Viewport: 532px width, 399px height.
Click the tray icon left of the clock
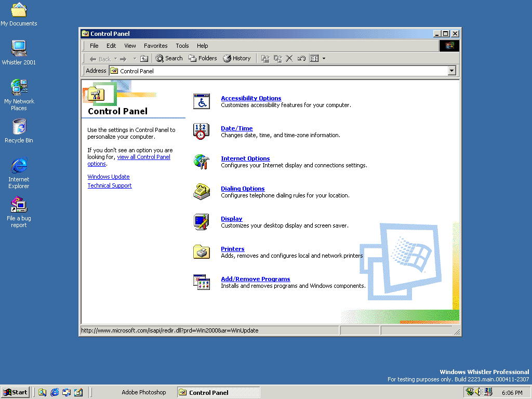click(488, 392)
